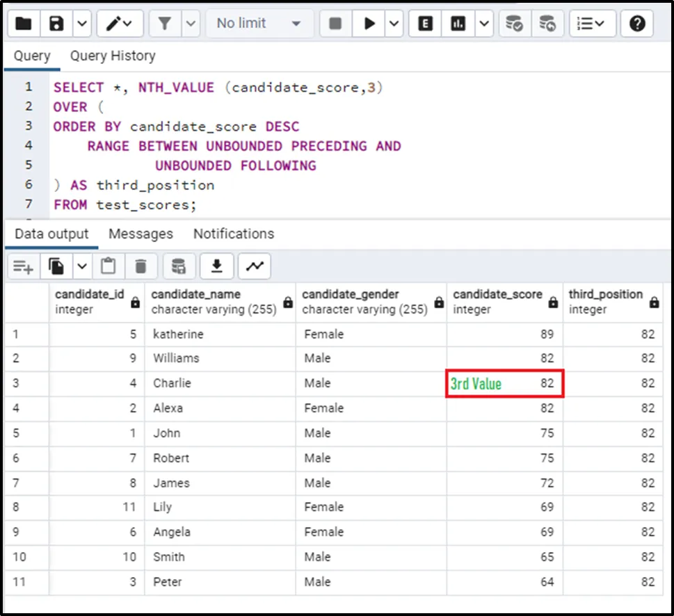Switch to the Notifications tab
The image size is (674, 616).
point(234,234)
